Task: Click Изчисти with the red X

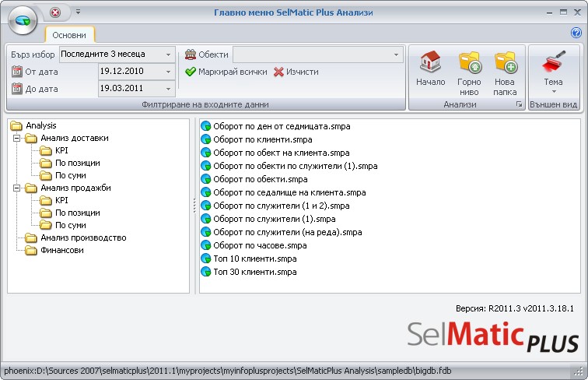Action: click(296, 72)
